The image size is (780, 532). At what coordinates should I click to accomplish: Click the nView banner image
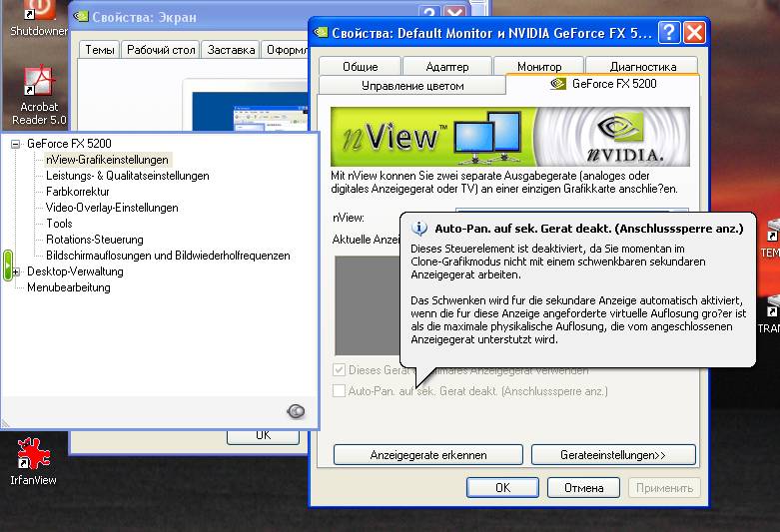click(510, 137)
